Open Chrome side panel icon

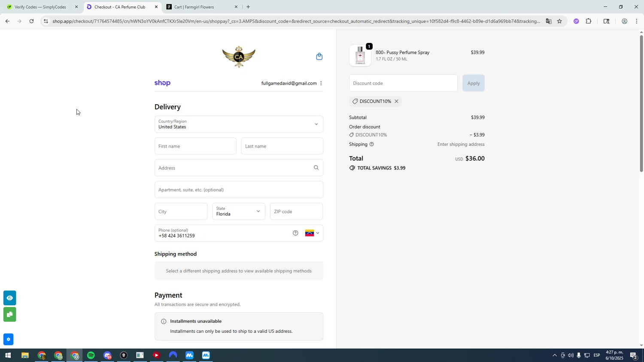tap(606, 21)
